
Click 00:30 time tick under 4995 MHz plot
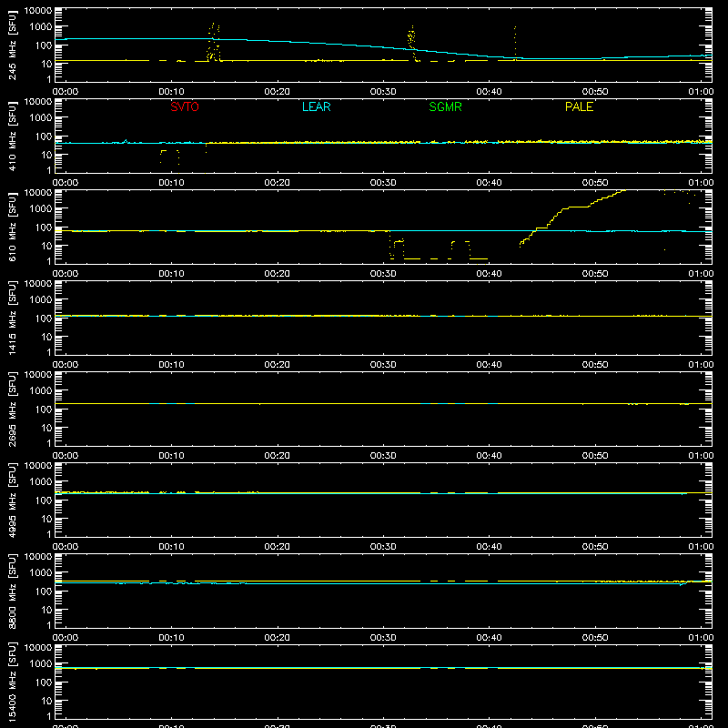(x=383, y=547)
